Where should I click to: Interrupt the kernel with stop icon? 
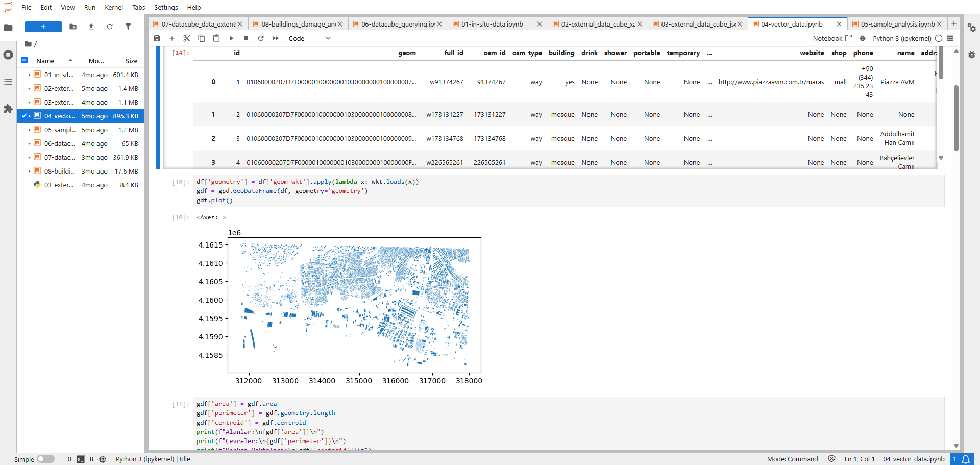(x=246, y=38)
